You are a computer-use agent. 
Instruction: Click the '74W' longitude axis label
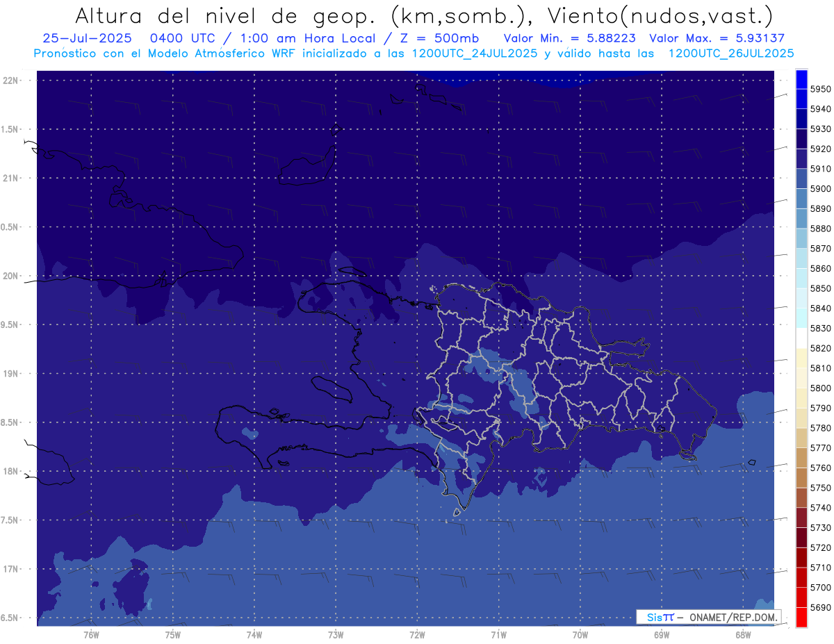pyautogui.click(x=254, y=634)
